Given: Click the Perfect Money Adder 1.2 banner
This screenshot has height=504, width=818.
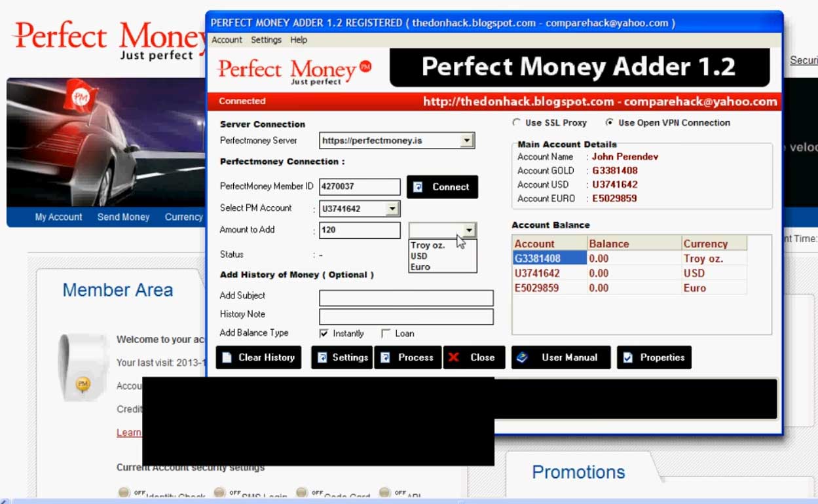Looking at the screenshot, I should [x=579, y=67].
